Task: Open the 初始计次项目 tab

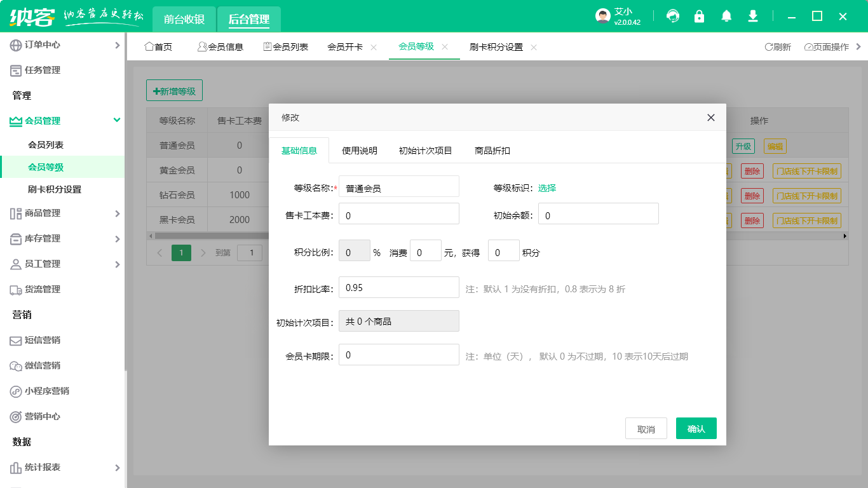Action: [x=426, y=151]
